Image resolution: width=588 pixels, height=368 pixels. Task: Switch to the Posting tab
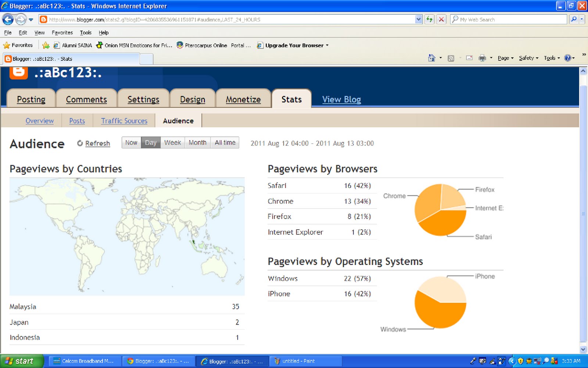click(x=31, y=99)
